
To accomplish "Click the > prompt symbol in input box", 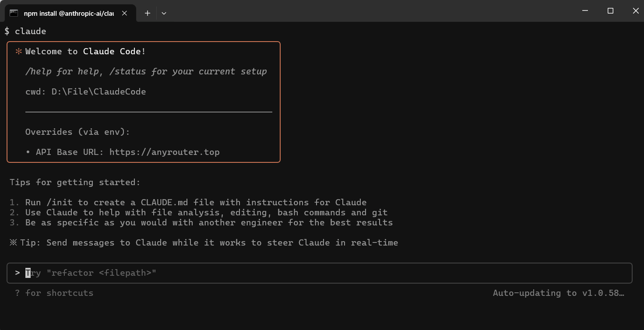I will pos(18,273).
